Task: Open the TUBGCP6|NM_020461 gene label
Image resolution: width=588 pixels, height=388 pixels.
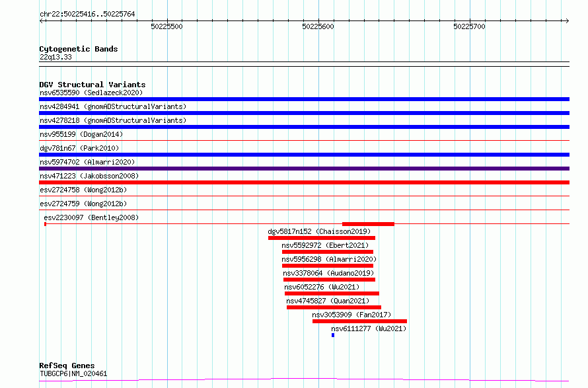Action: [x=73, y=374]
